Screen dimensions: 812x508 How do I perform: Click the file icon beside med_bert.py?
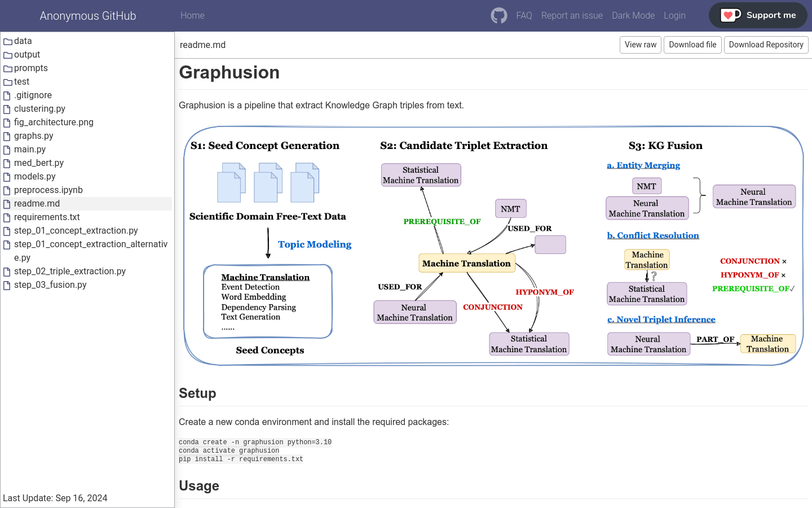pyautogui.click(x=7, y=163)
